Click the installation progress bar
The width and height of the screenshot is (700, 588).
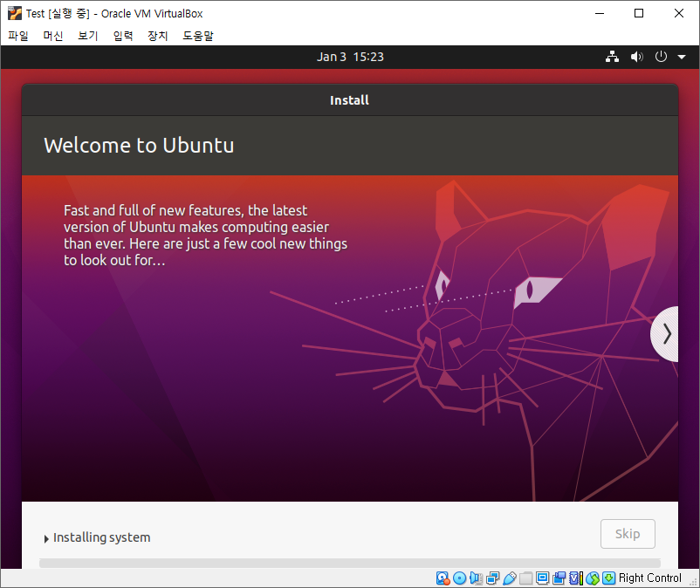point(349,563)
